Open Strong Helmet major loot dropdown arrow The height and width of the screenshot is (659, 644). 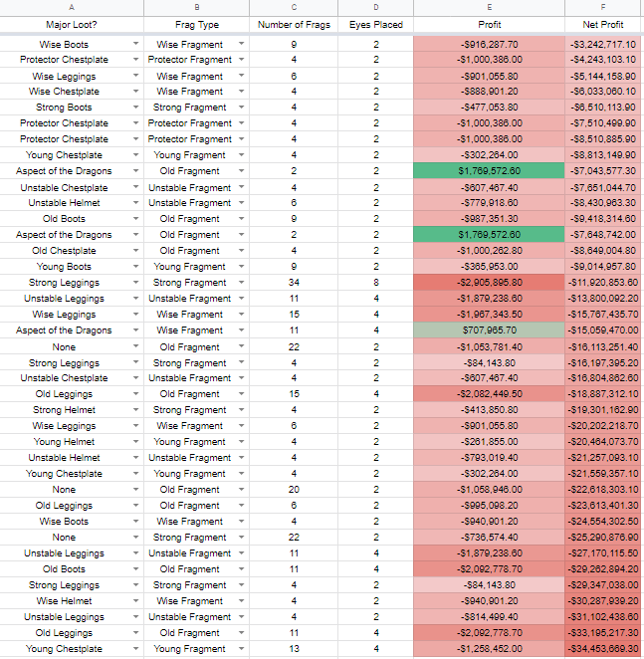[135, 410]
